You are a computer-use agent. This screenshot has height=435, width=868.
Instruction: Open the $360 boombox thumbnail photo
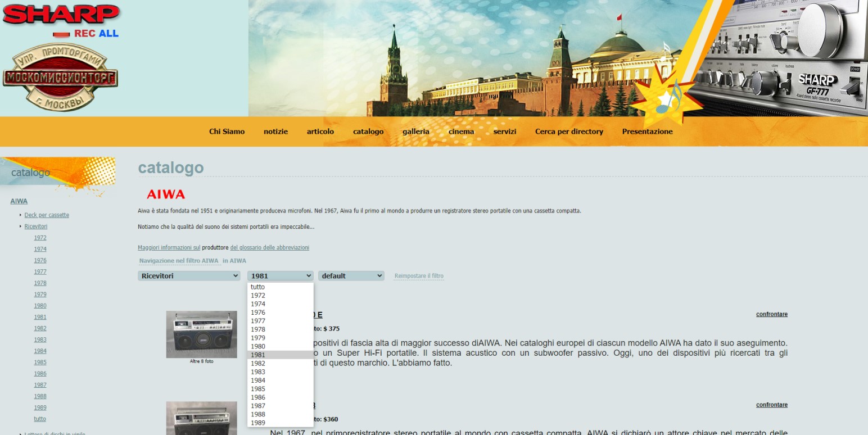point(201,418)
